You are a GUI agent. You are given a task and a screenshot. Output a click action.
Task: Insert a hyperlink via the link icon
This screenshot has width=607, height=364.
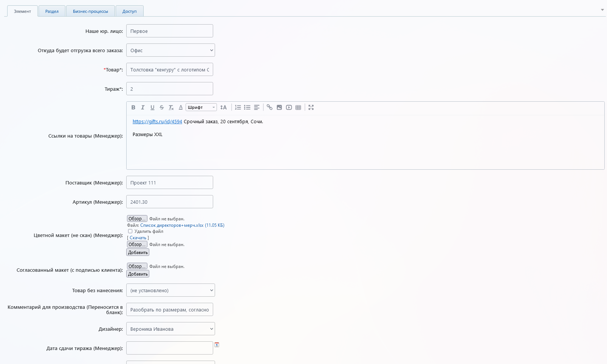click(x=269, y=107)
